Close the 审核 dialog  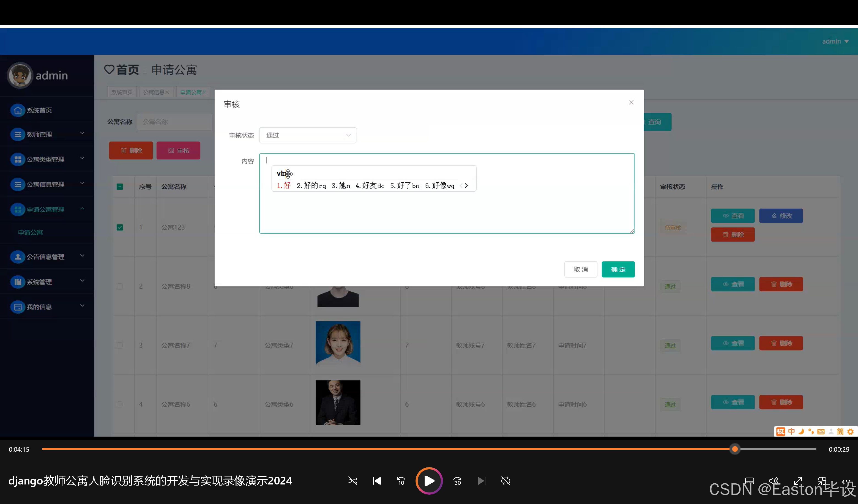pos(631,102)
